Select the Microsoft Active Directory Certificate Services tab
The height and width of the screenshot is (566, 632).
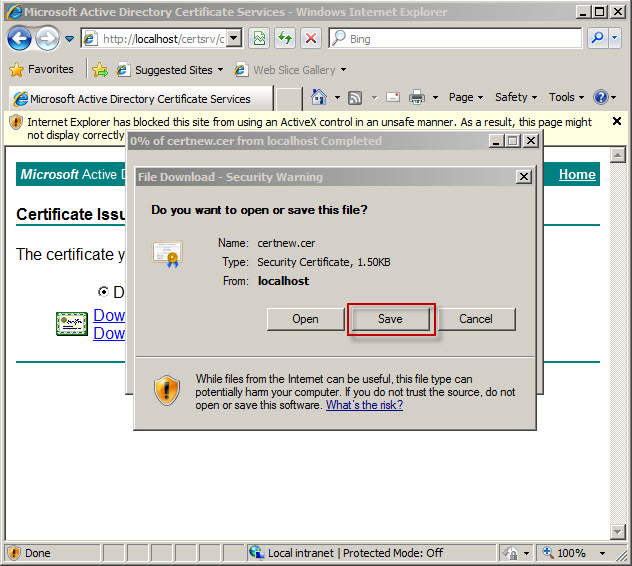[139, 98]
